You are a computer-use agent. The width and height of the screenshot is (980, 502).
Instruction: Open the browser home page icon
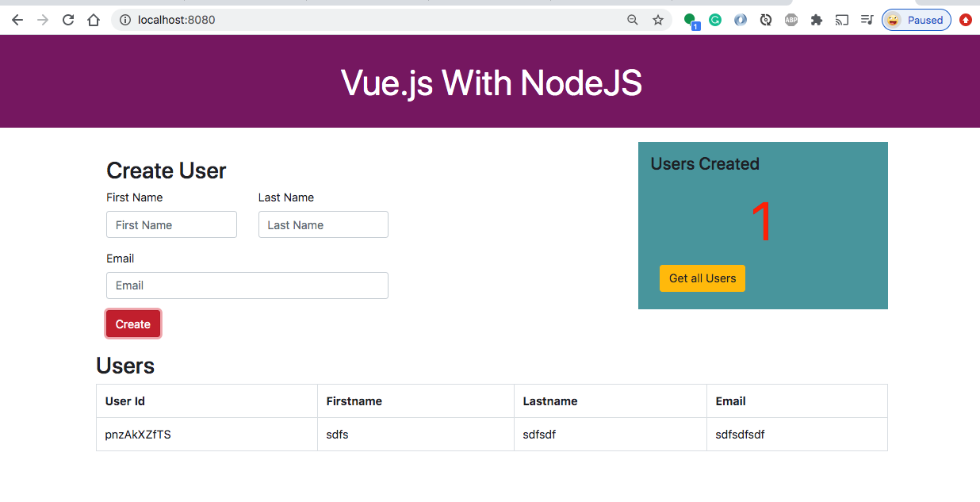click(x=94, y=20)
